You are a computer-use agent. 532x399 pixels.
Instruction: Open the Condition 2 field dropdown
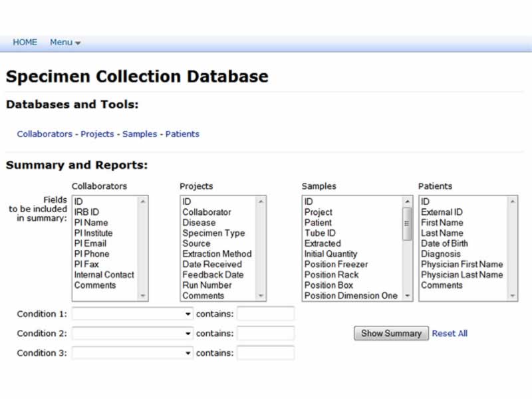[132, 333]
